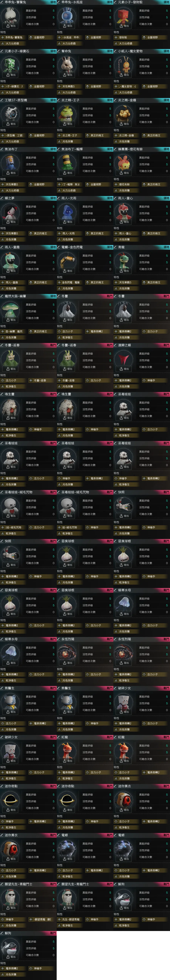
Task: Click edit pencil icon beside 蝶之夢 title
Action: tap(2, 198)
